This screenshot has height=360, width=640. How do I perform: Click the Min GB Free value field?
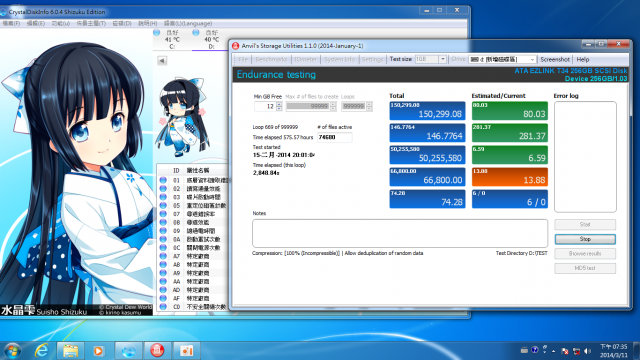[264, 106]
